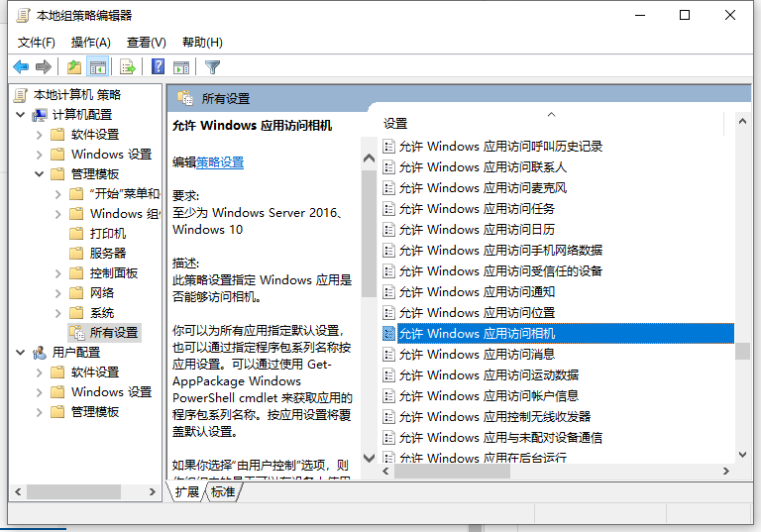Collapse the 计算机配置 tree node
The width and height of the screenshot is (761, 532).
(21, 115)
